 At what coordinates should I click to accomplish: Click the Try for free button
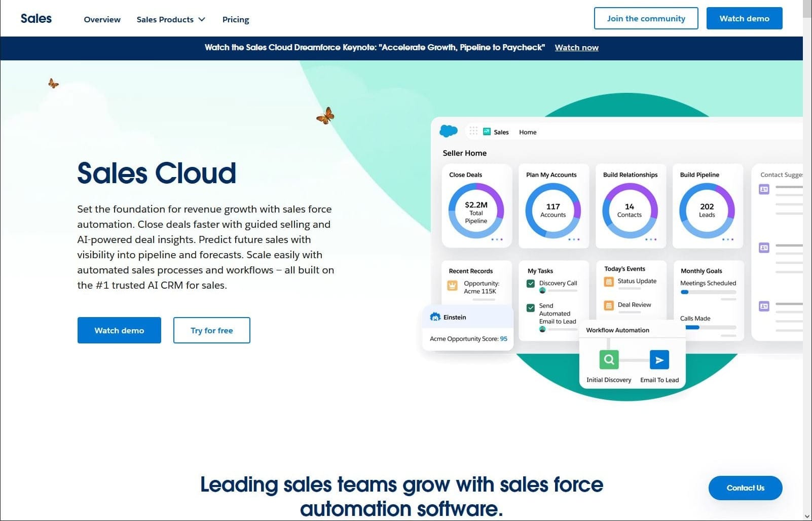click(211, 330)
